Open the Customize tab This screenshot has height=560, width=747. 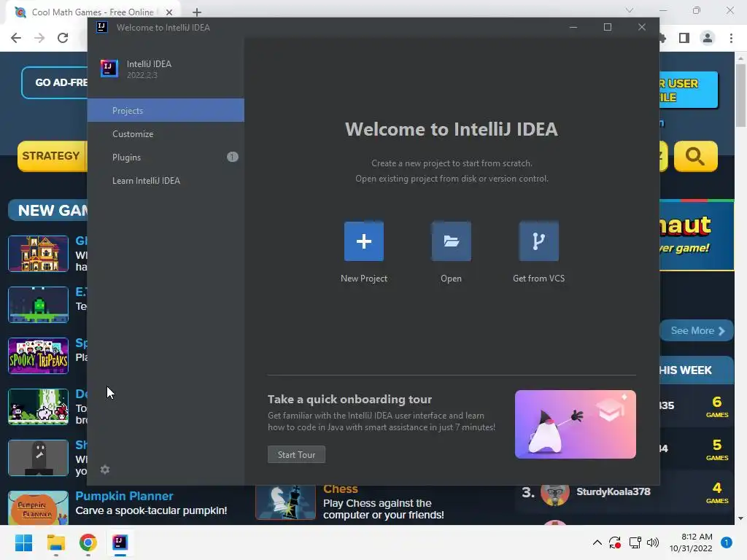click(166, 134)
